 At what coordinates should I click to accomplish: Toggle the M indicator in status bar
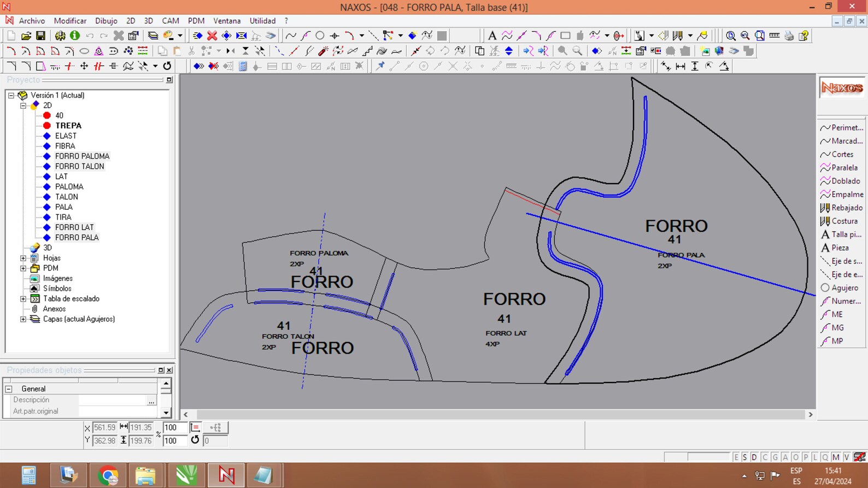(836, 457)
